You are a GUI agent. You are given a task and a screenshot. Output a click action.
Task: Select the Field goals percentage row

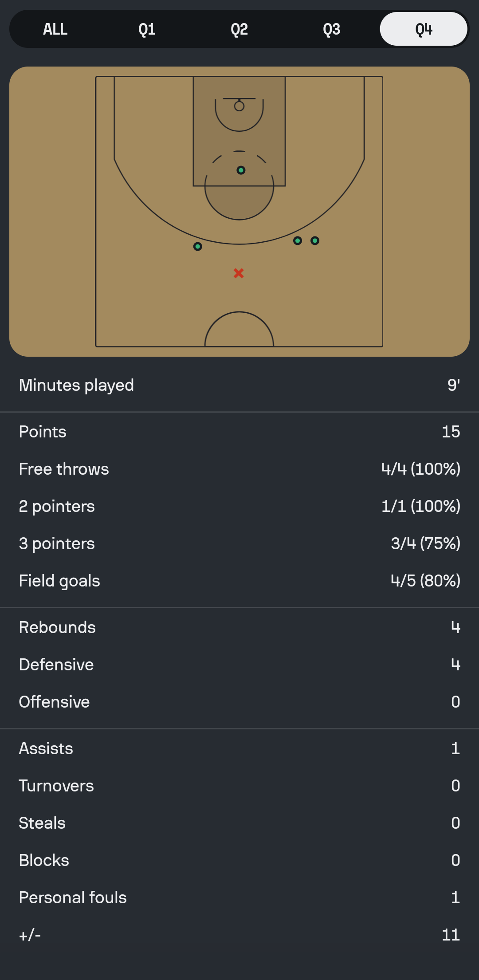(x=239, y=581)
